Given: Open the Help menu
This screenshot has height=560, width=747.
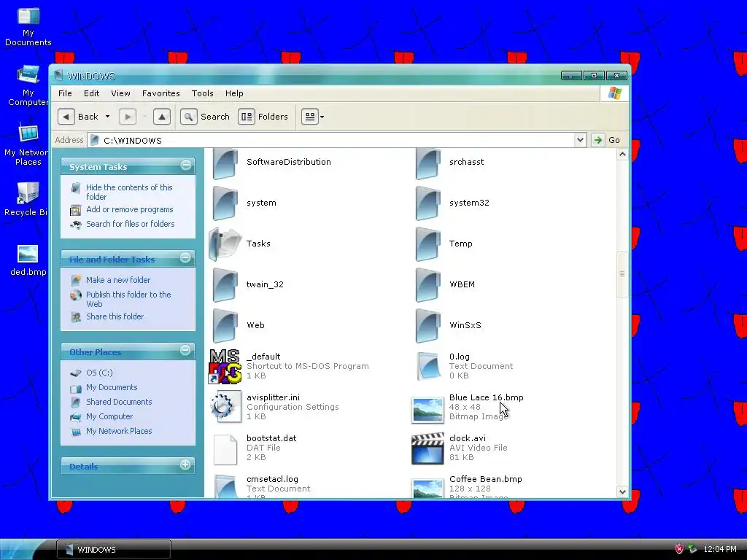Looking at the screenshot, I should (234, 93).
